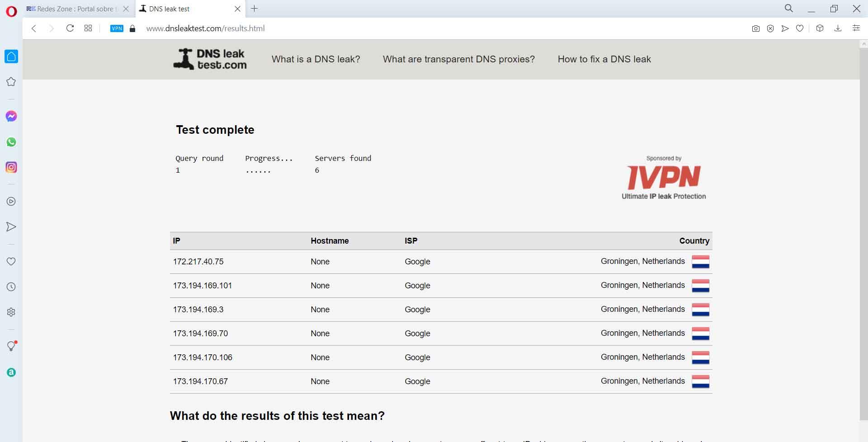Open the Speed Dial start page grid
This screenshot has height=442, width=868.
[x=88, y=28]
